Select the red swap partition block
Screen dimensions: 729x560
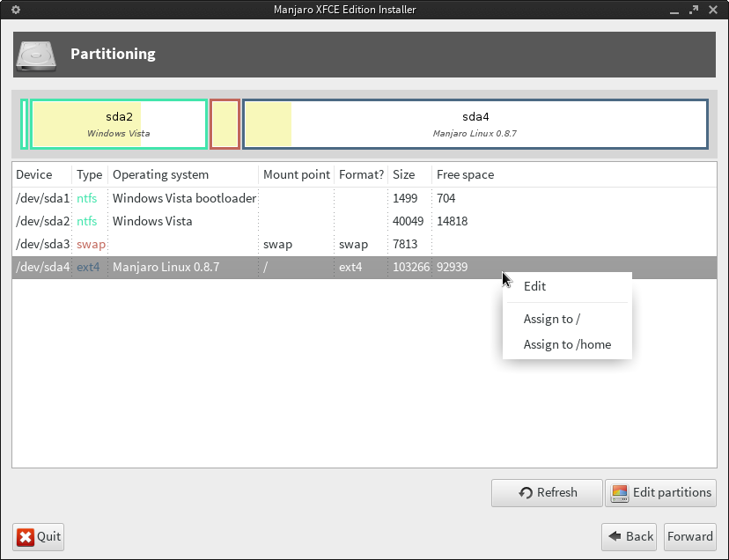pyautogui.click(x=225, y=124)
